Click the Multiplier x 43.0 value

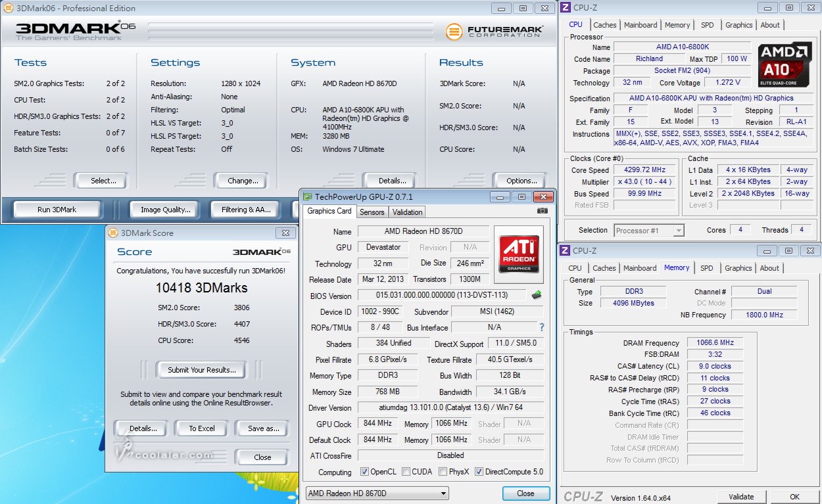click(x=644, y=182)
